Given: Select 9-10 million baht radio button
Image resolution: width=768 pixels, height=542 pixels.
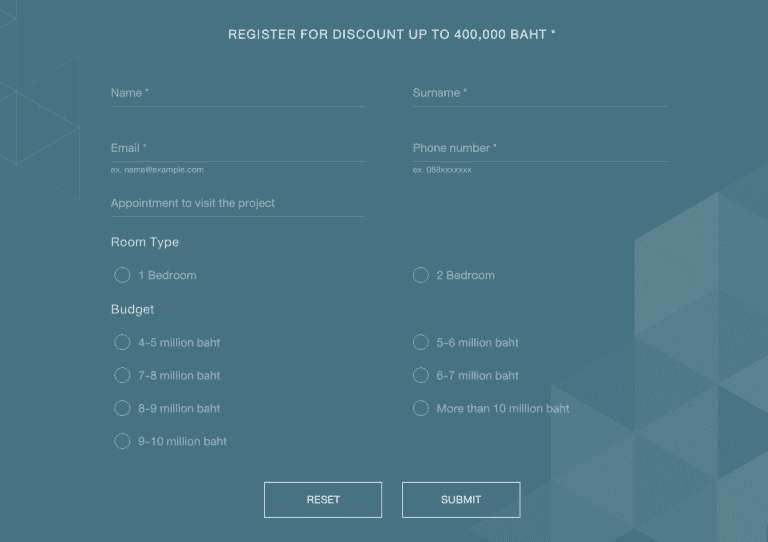Looking at the screenshot, I should 122,441.
